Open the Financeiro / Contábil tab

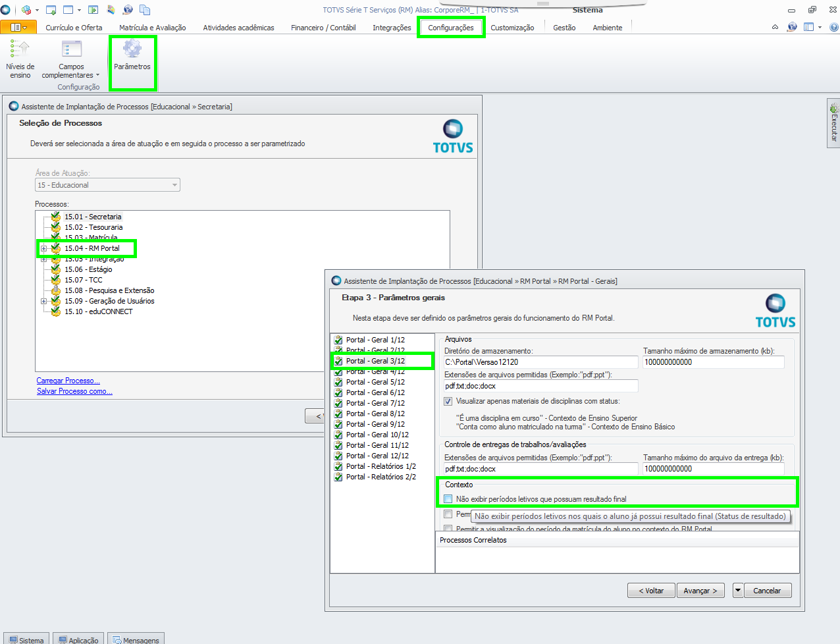click(323, 28)
